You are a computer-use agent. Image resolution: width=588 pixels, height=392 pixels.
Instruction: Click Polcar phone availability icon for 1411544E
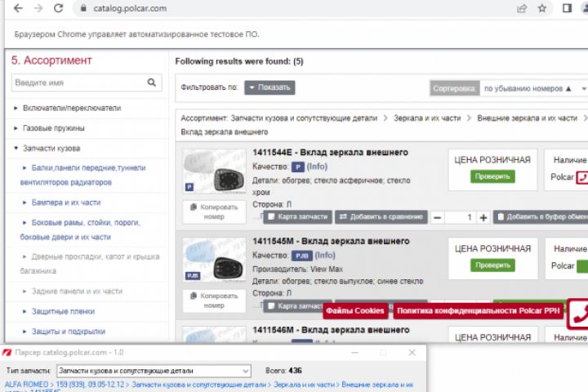pyautogui.click(x=582, y=177)
